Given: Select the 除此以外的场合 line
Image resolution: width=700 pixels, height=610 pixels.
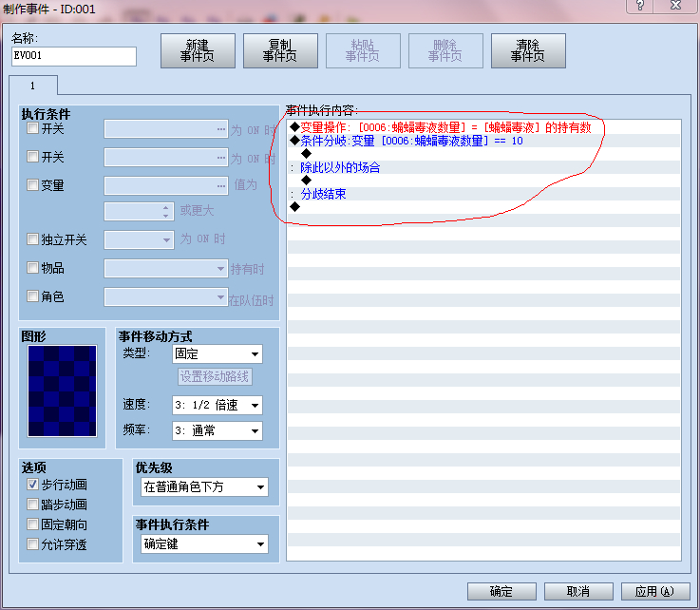Looking at the screenshot, I should pos(484,167).
